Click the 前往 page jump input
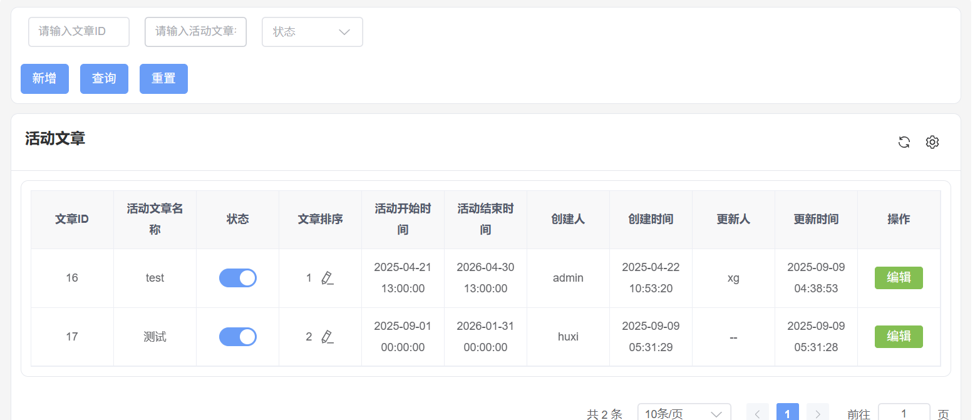 [x=904, y=414]
